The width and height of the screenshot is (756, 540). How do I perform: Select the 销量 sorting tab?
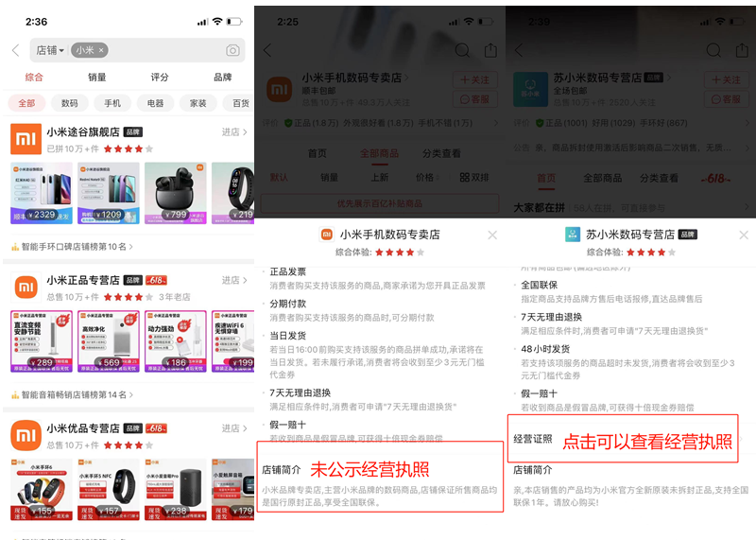(97, 78)
